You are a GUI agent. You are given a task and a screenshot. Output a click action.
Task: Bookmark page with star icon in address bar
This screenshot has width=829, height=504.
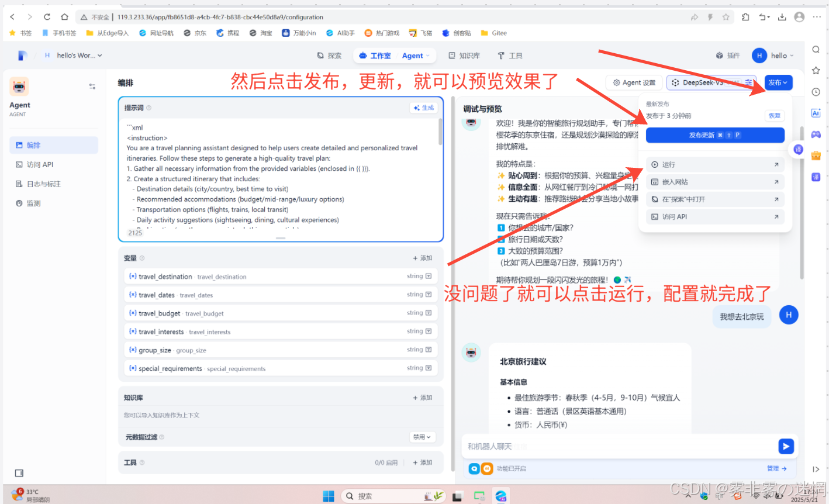click(726, 17)
